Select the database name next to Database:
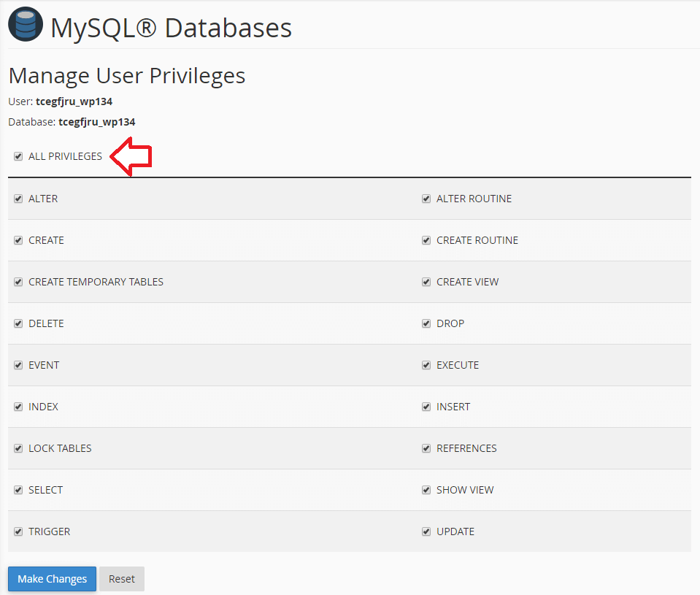 97,122
